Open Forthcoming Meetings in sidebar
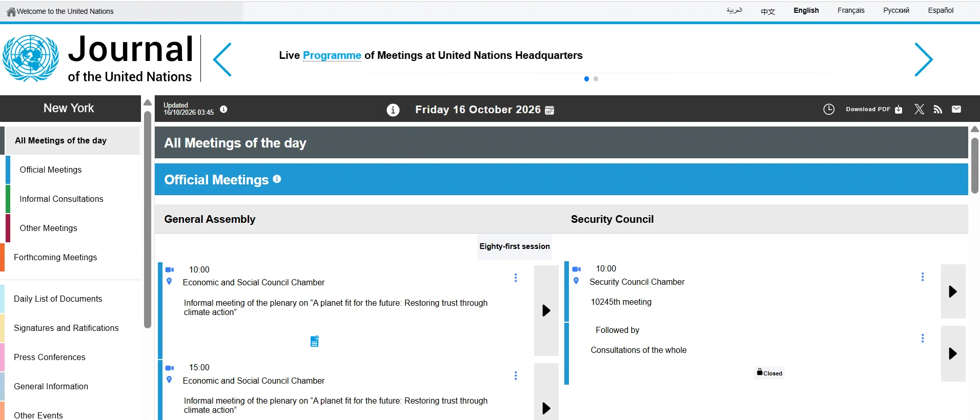980x420 pixels. tap(70, 257)
